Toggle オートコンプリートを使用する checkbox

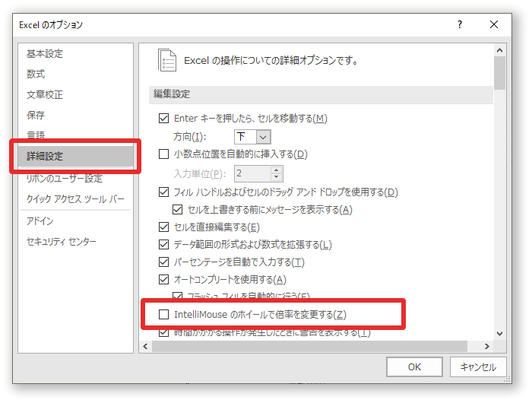[163, 280]
